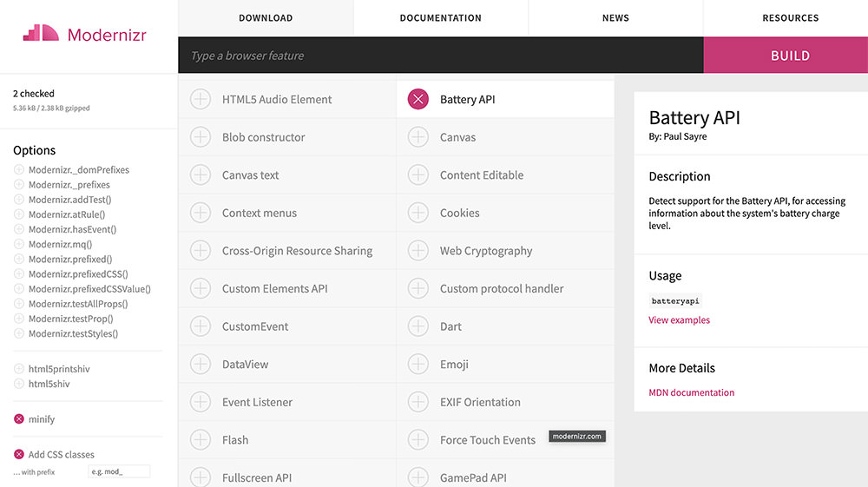Open the Download tab
Viewport: 868px width, 487px height.
coord(266,17)
